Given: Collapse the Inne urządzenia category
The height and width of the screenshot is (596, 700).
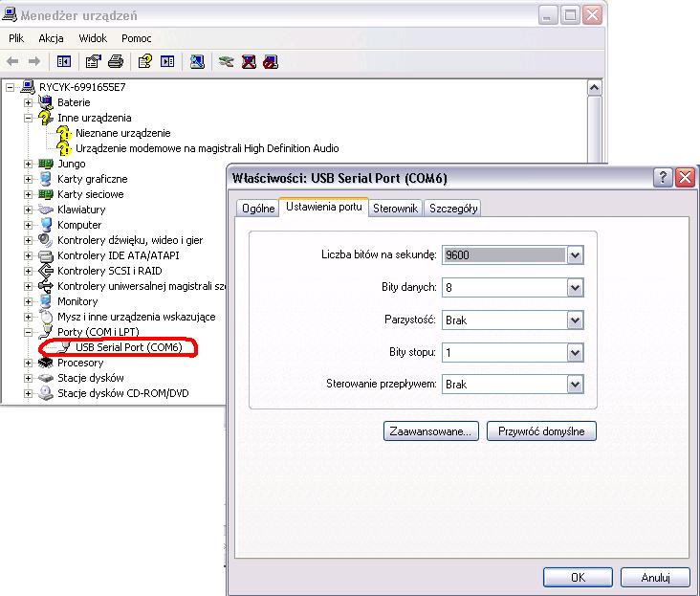Looking at the screenshot, I should pyautogui.click(x=28, y=118).
